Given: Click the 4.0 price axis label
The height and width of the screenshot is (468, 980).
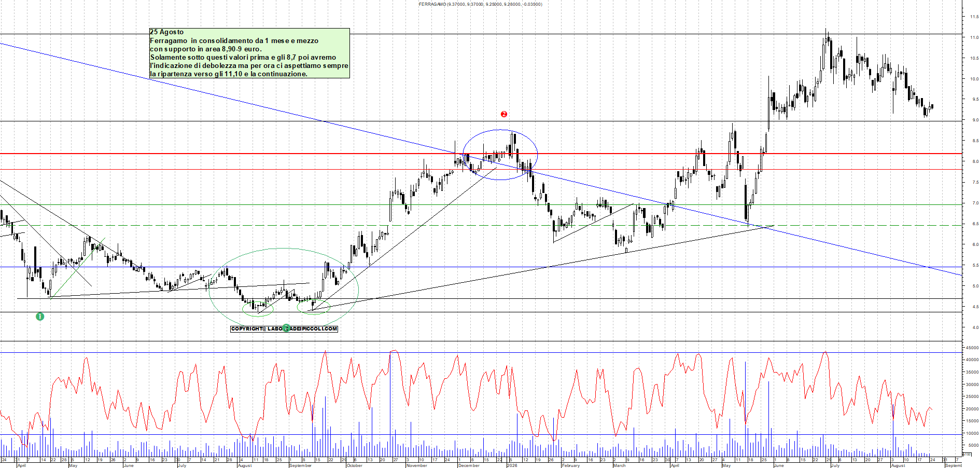Looking at the screenshot, I should pos(975,327).
